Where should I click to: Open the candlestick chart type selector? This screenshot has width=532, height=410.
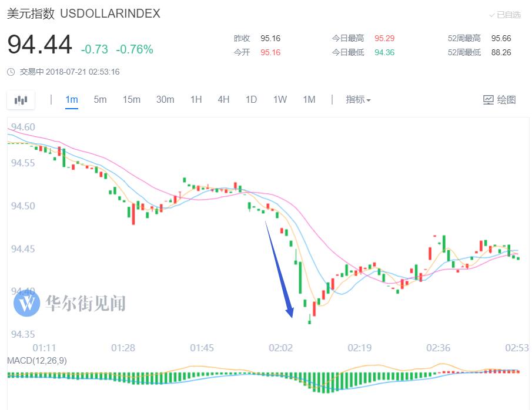pos(21,100)
